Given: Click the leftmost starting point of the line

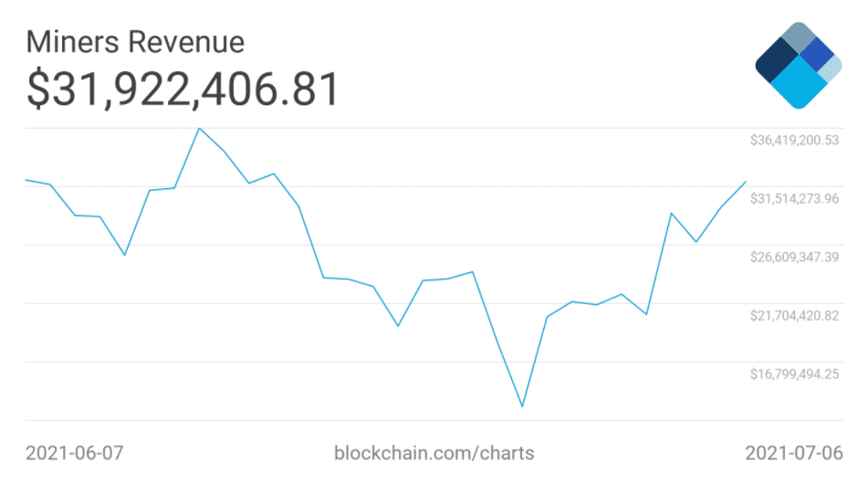Looking at the screenshot, I should [x=26, y=180].
